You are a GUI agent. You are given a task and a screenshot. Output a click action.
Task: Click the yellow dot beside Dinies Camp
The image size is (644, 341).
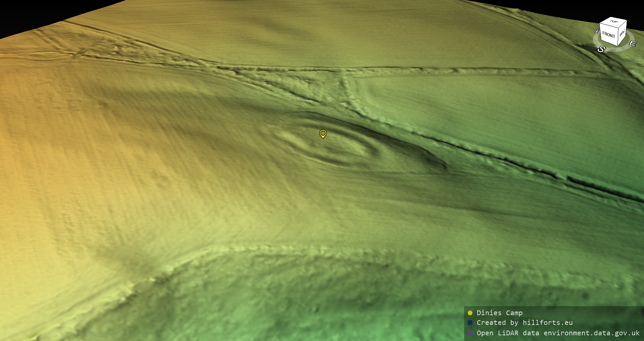click(470, 313)
